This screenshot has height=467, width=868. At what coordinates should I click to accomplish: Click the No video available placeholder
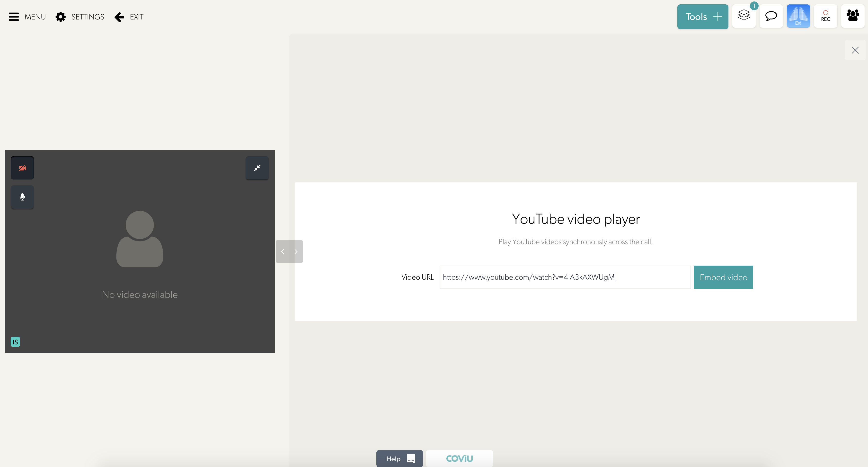click(140, 295)
